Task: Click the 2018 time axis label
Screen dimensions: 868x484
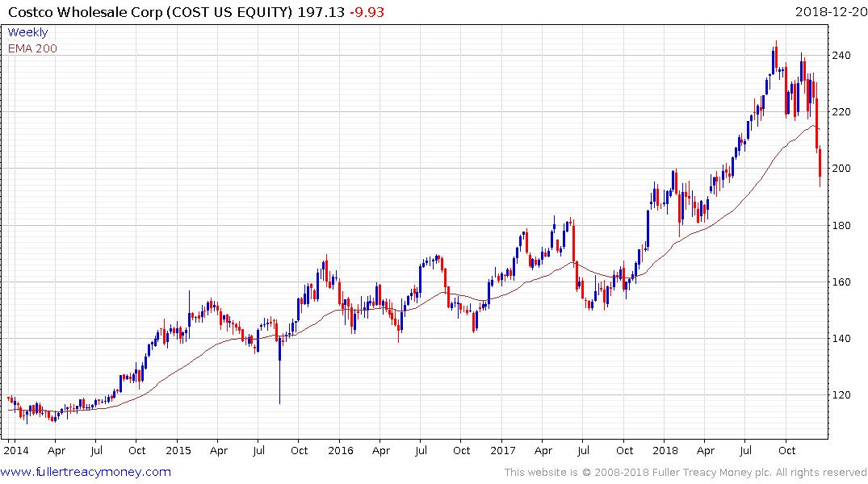Action: pos(665,450)
